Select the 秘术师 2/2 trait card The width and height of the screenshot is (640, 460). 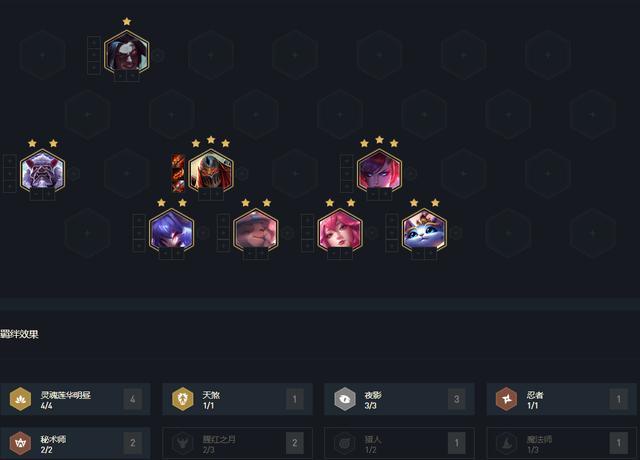76,443
